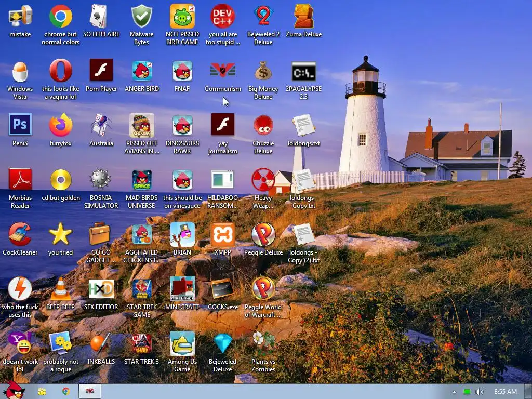This screenshot has width=532, height=399.
Task: Open 'NOT PISSED BIRD GAME' icon
Action: [182, 16]
